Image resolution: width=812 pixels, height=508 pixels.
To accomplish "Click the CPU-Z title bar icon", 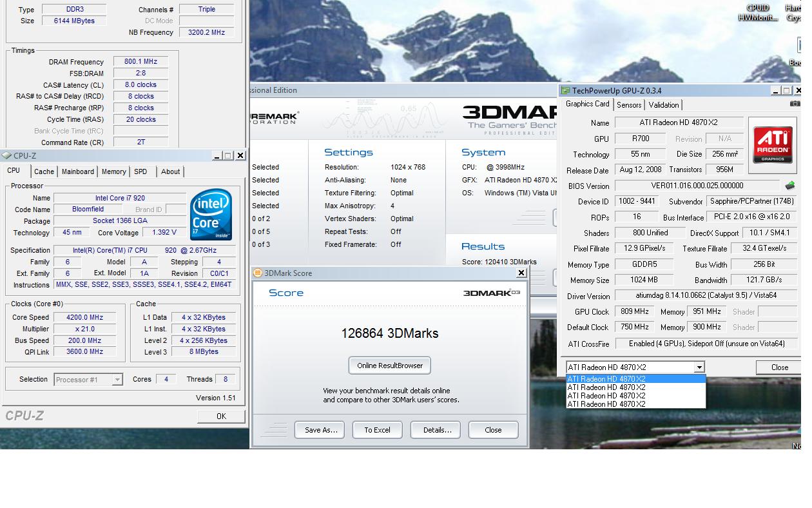I will pos(6,155).
